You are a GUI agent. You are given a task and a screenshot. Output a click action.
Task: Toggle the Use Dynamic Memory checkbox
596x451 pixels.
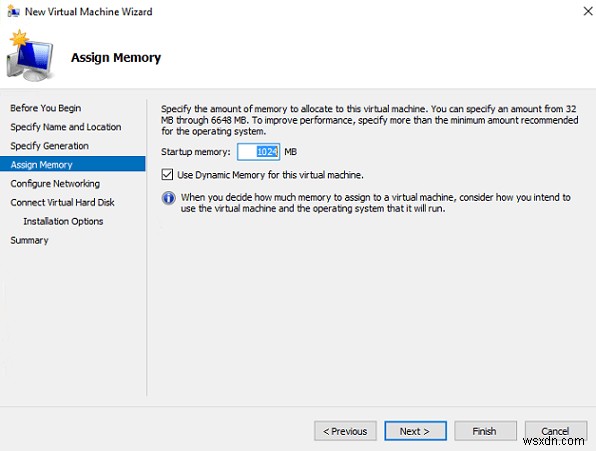tap(167, 175)
